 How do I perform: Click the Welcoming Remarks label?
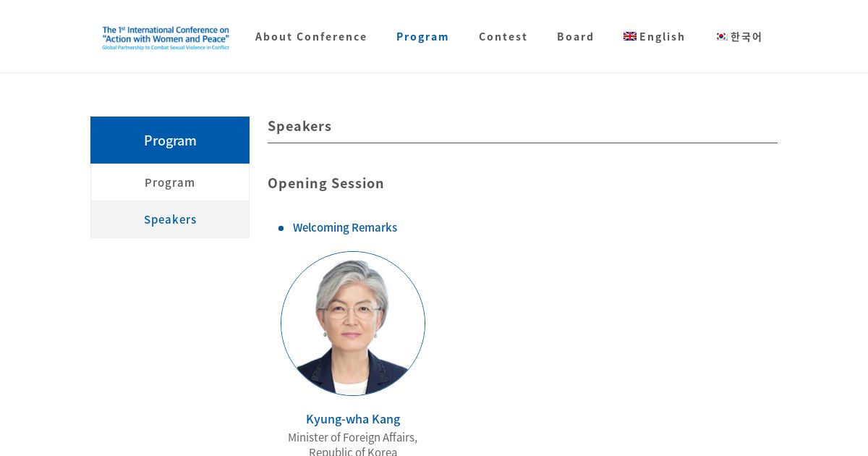pyautogui.click(x=345, y=227)
